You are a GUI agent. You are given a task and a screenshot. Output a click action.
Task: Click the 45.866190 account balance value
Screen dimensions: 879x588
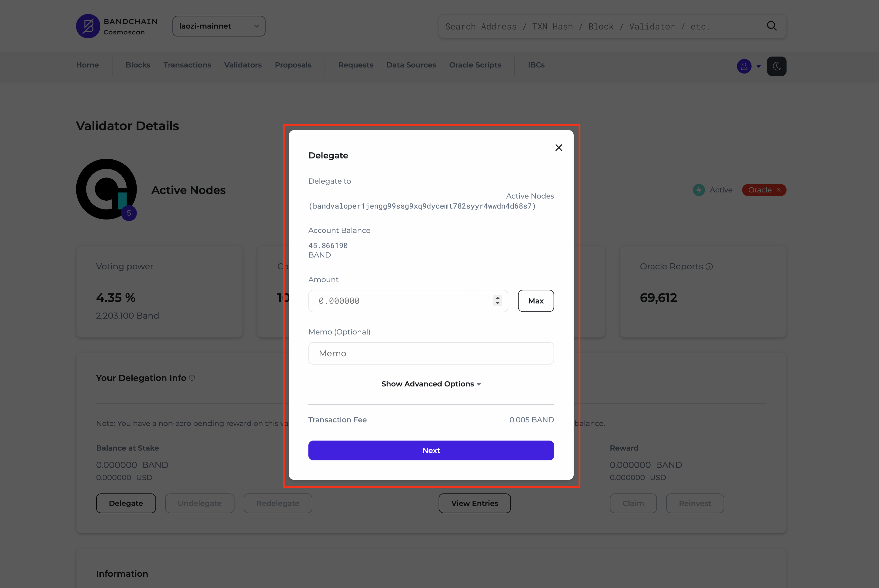tap(328, 246)
